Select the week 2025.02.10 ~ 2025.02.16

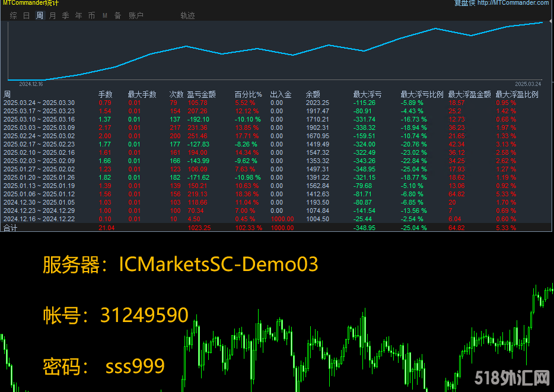tap(276, 152)
